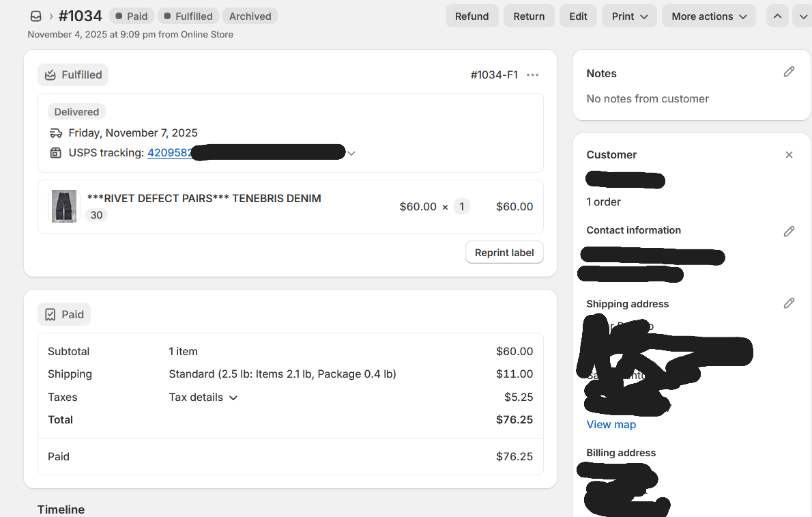Viewport: 812px width, 517px height.
Task: Edit contact information pencil icon
Action: point(789,232)
